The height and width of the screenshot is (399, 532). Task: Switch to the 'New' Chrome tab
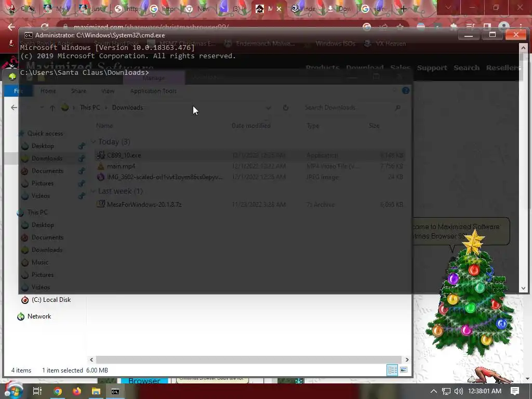point(197,9)
